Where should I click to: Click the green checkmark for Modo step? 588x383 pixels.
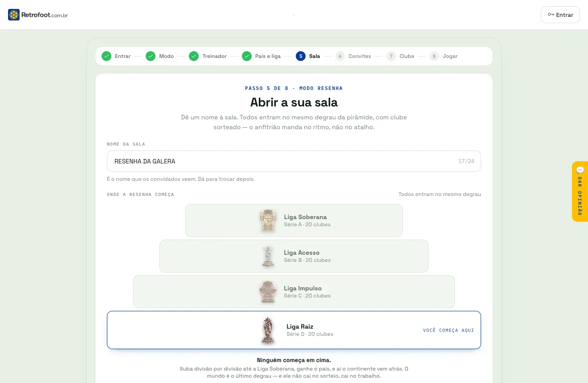(x=151, y=56)
